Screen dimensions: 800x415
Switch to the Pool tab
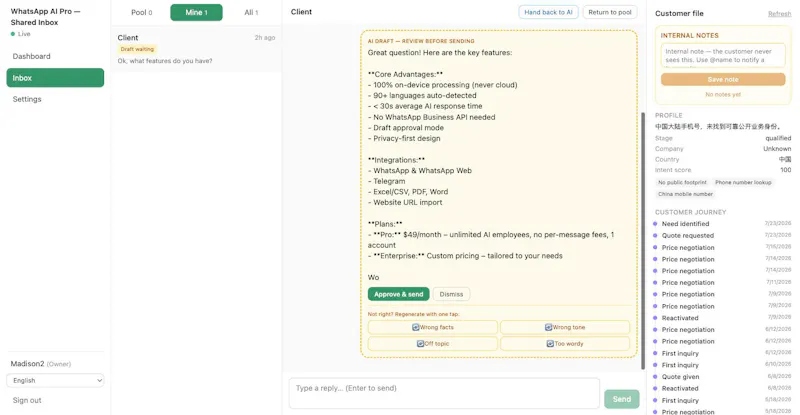point(141,12)
